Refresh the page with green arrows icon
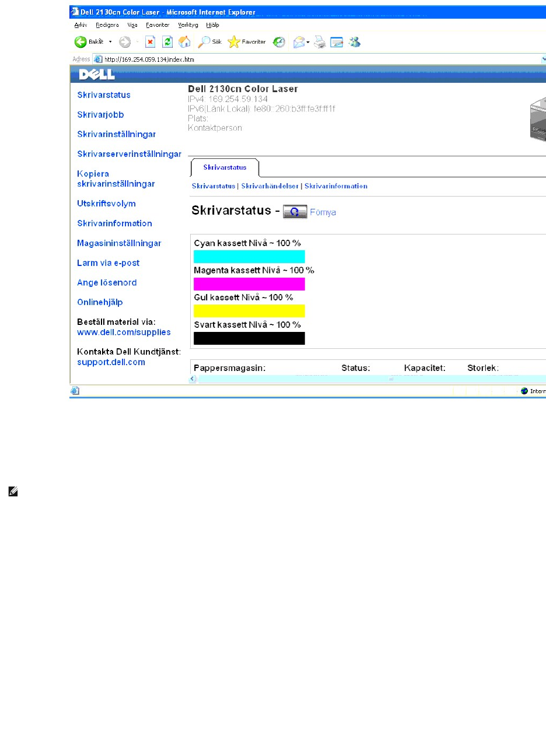 [167, 42]
